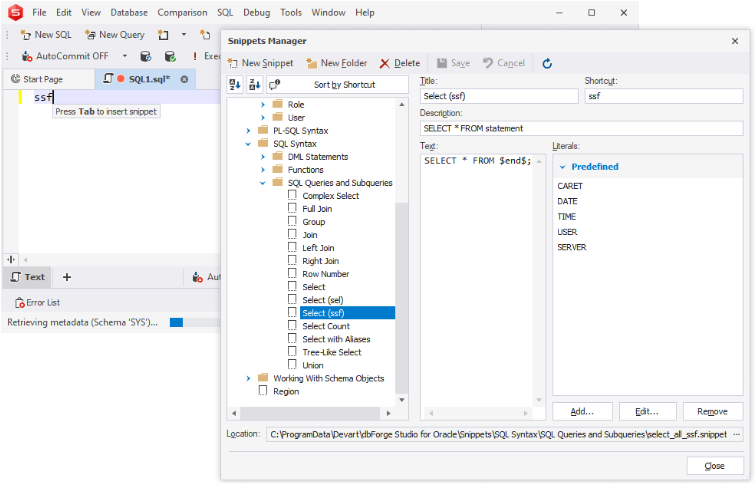
Task: Expand the Role folder
Action: 263,104
